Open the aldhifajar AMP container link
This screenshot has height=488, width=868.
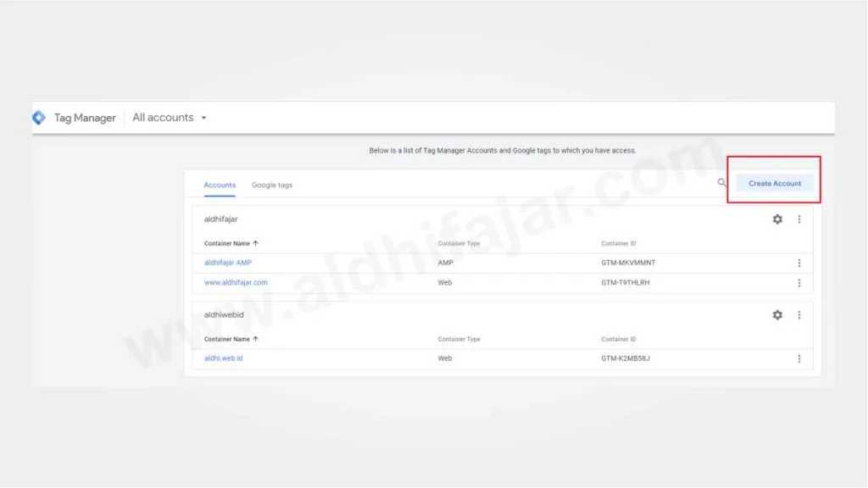227,263
